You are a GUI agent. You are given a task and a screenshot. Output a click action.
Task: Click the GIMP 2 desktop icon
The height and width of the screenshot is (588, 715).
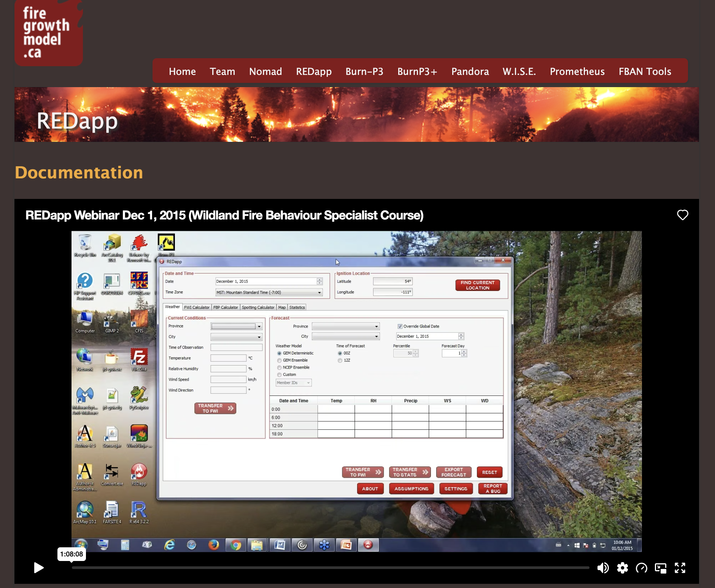[x=112, y=321]
